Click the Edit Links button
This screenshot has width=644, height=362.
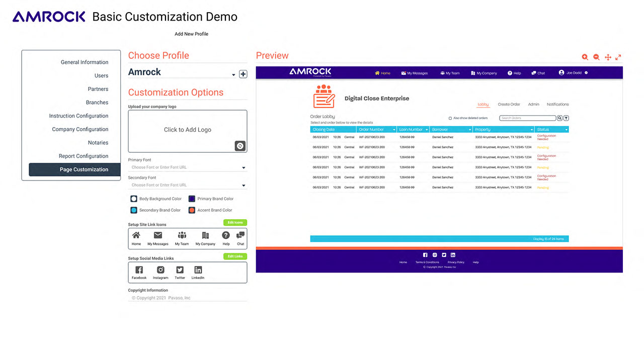(235, 256)
